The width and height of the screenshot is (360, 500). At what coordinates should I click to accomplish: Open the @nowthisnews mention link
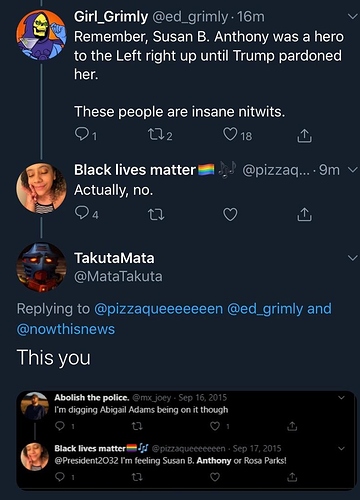pyautogui.click(x=66, y=329)
